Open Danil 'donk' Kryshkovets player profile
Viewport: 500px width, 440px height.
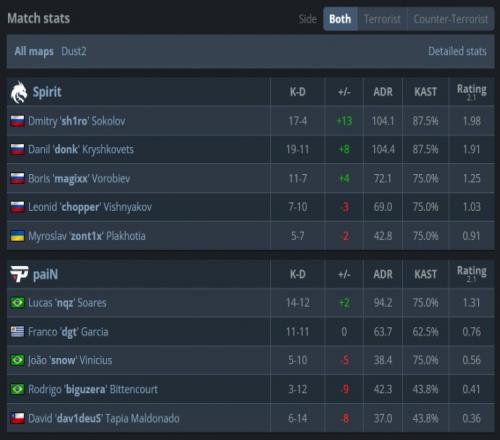pos(81,149)
